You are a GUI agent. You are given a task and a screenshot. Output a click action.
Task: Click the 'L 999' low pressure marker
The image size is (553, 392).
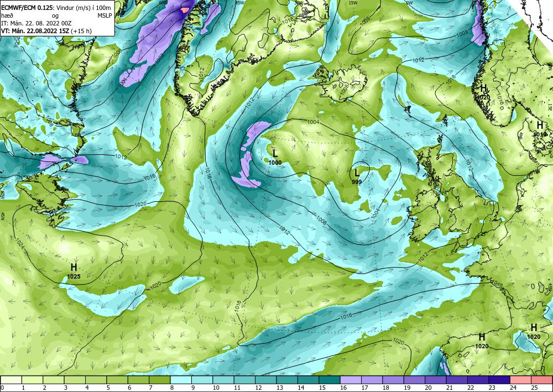[x=357, y=176]
